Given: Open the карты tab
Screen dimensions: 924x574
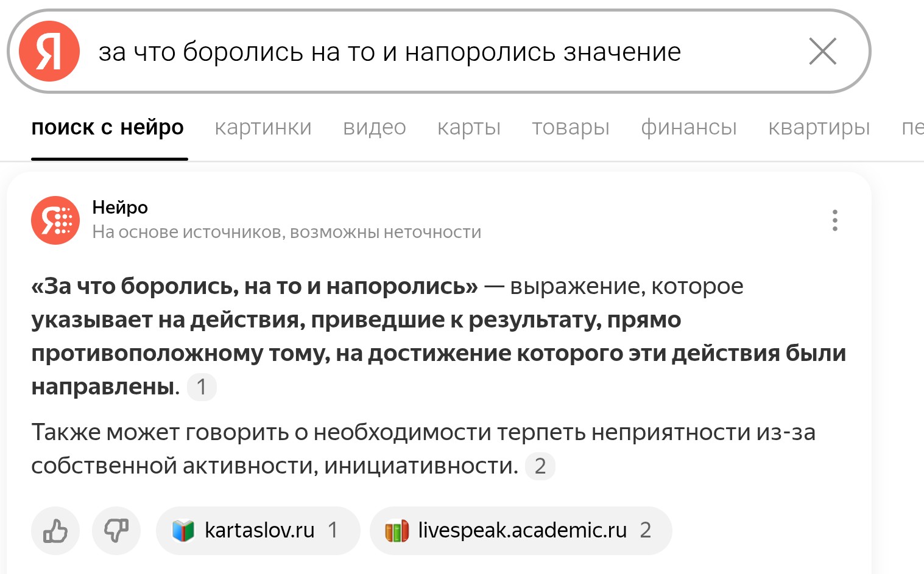Looking at the screenshot, I should click(469, 127).
